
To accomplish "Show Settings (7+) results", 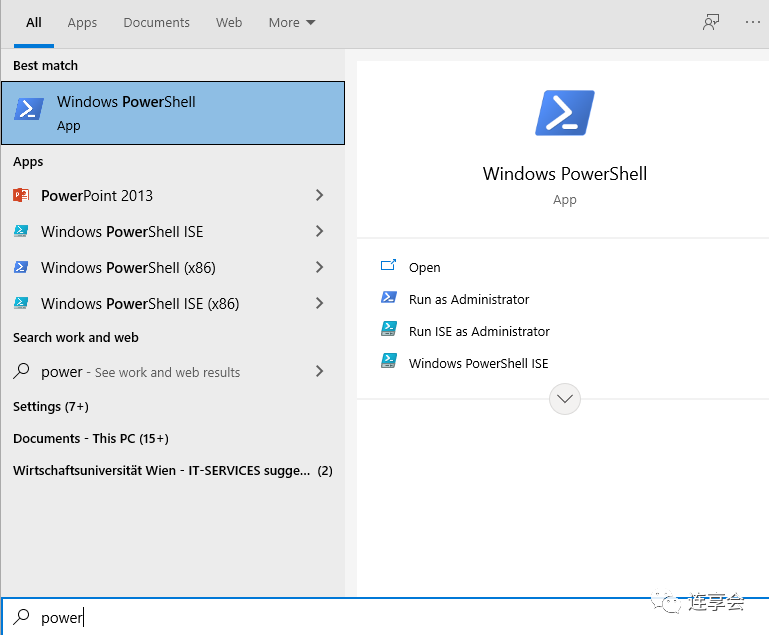I will point(51,406).
